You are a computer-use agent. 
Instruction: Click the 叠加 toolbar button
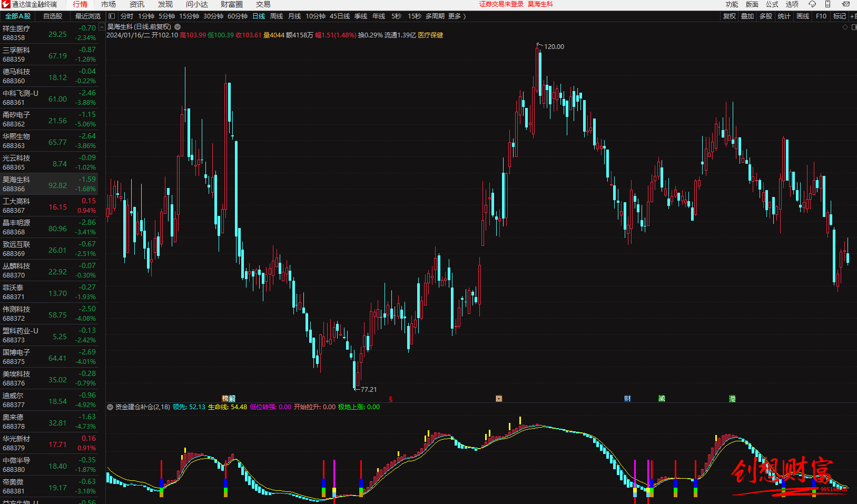tap(747, 16)
